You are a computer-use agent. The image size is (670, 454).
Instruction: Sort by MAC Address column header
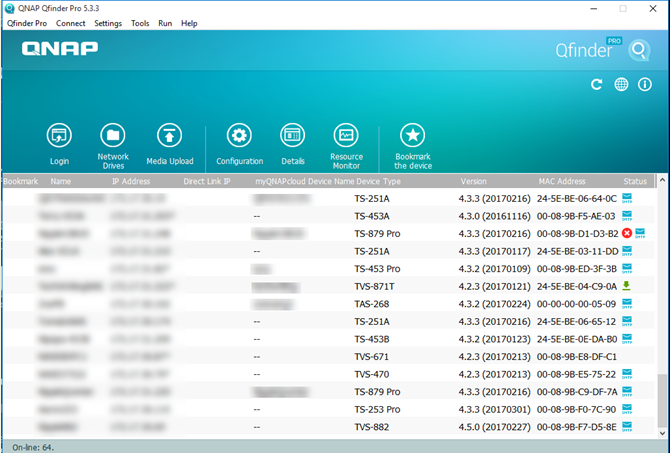coord(562,181)
